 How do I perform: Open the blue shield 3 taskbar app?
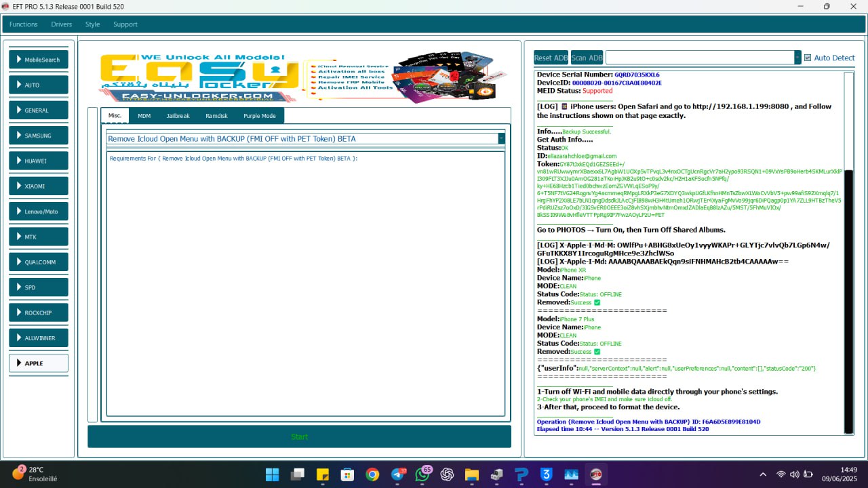[547, 474]
